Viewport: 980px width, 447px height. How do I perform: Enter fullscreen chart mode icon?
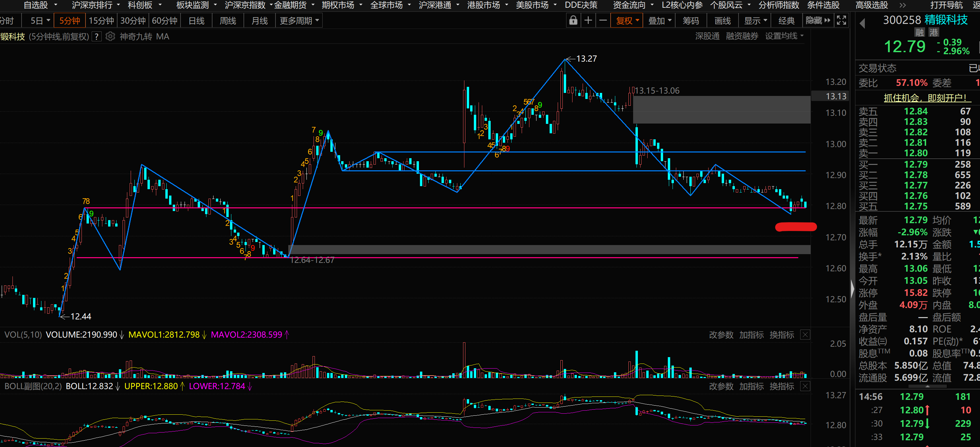pos(841,21)
